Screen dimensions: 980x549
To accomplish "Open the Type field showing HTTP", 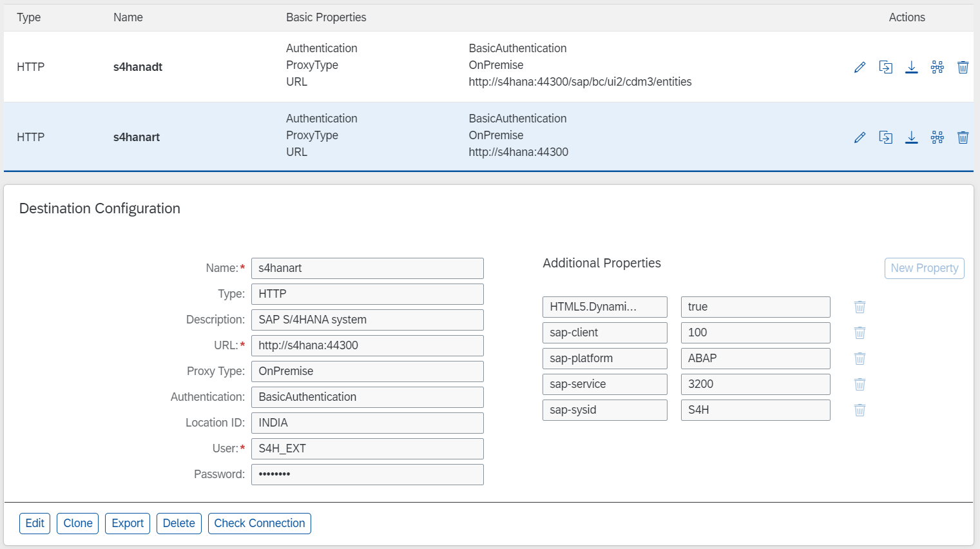I will (x=367, y=294).
